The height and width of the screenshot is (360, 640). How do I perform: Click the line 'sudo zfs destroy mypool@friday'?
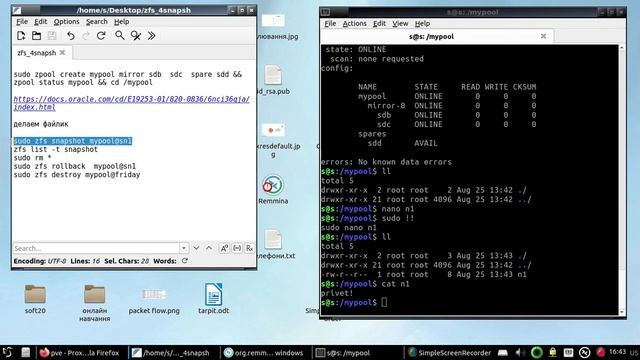click(77, 175)
